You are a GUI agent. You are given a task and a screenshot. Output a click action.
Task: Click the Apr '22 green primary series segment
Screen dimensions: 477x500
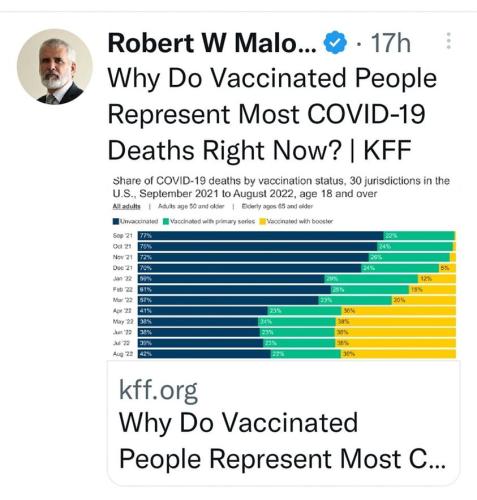point(305,311)
